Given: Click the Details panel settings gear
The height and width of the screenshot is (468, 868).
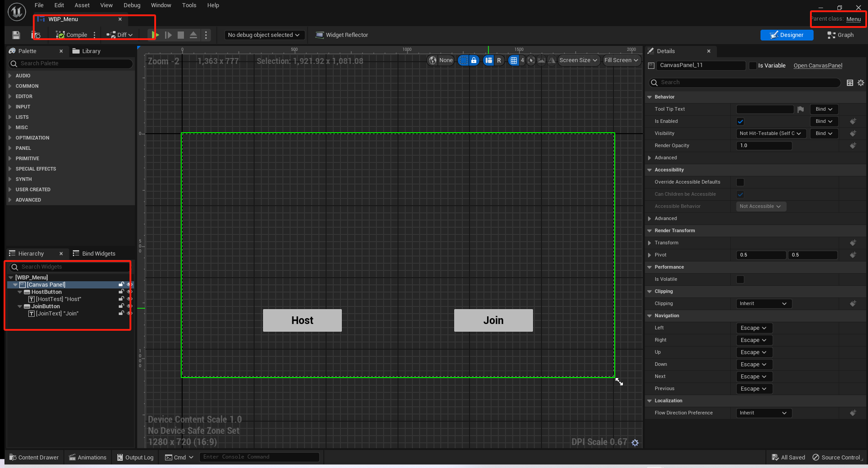Looking at the screenshot, I should [861, 83].
